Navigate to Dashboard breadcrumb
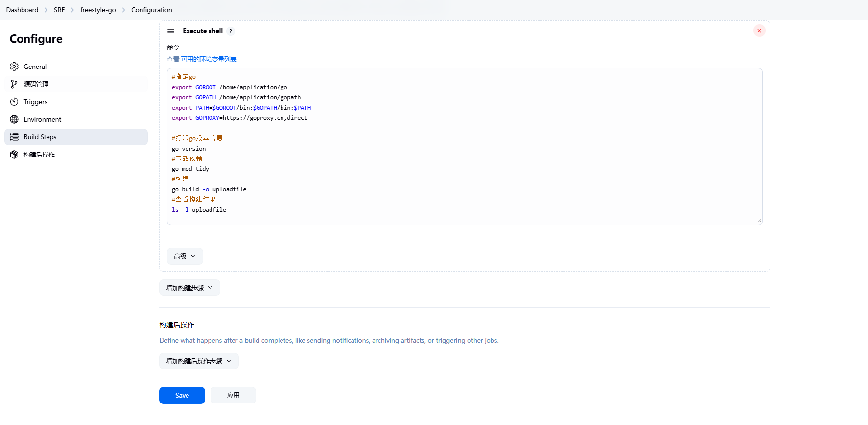The image size is (868, 425). coord(22,10)
